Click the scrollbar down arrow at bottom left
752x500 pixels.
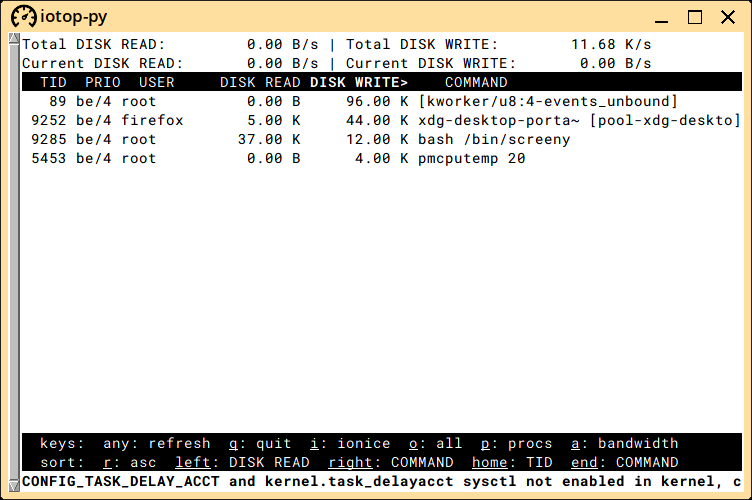click(14, 485)
